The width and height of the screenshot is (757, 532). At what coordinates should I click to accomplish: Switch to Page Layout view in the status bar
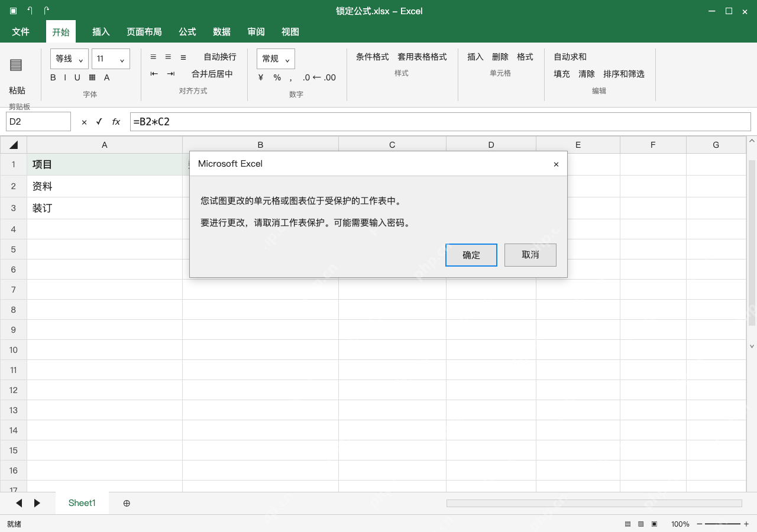(641, 524)
